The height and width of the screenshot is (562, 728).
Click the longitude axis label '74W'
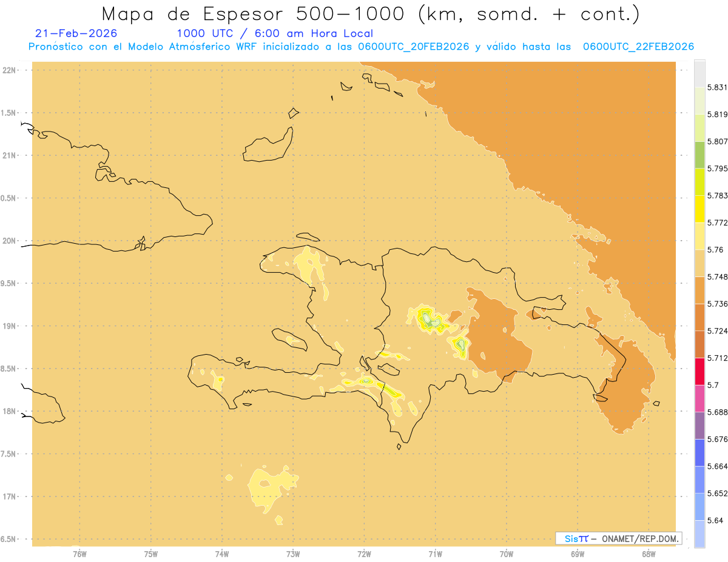[222, 554]
